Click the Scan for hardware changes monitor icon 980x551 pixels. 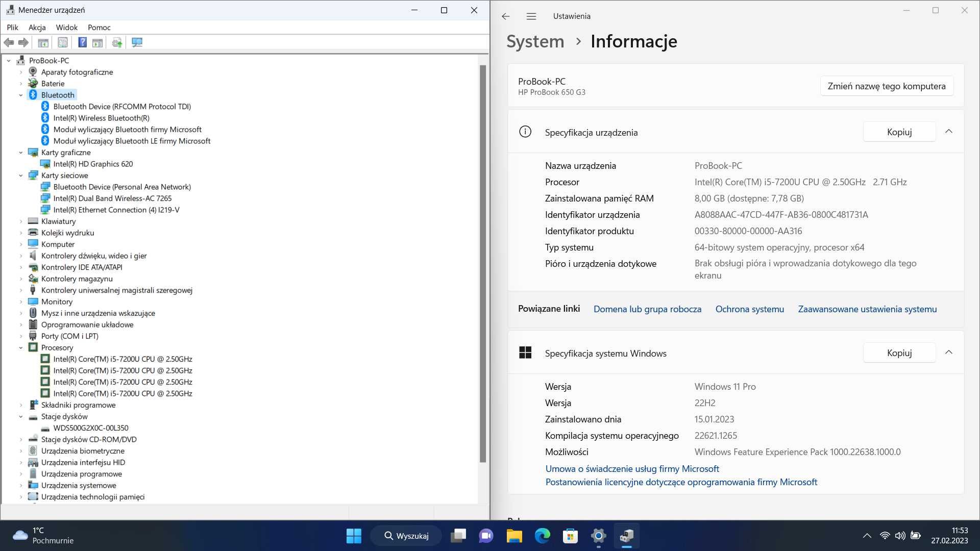click(x=137, y=42)
